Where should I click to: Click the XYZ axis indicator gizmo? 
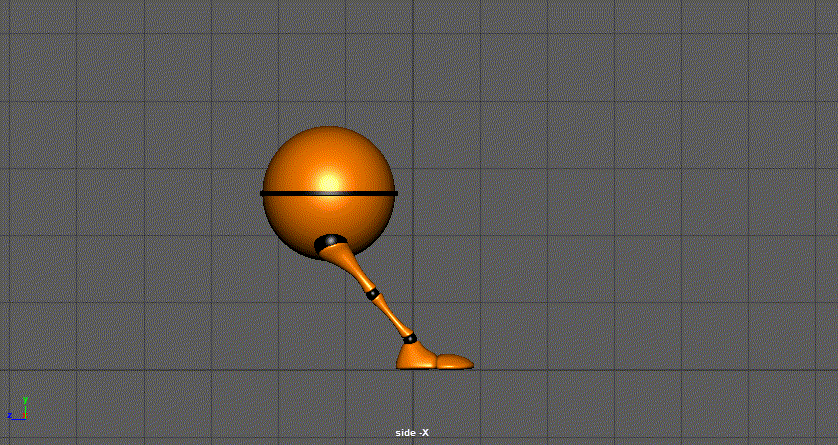(x=18, y=409)
